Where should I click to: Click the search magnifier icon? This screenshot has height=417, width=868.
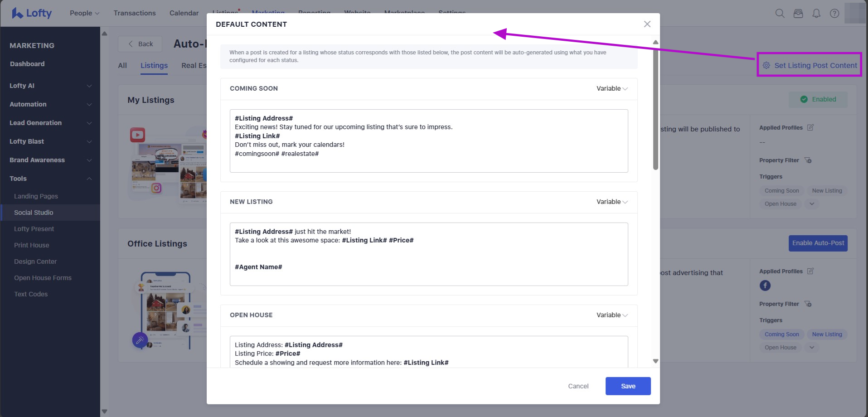pyautogui.click(x=780, y=14)
